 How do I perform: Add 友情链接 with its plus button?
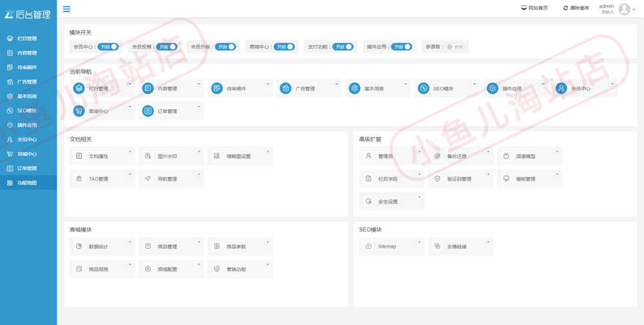[x=488, y=241]
